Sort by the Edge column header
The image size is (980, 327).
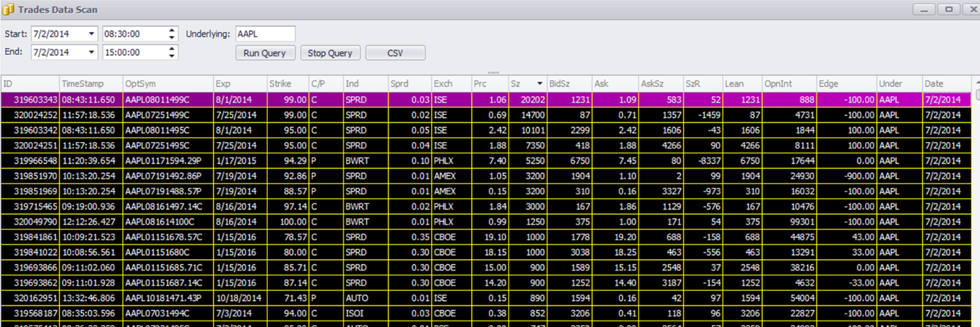click(847, 84)
